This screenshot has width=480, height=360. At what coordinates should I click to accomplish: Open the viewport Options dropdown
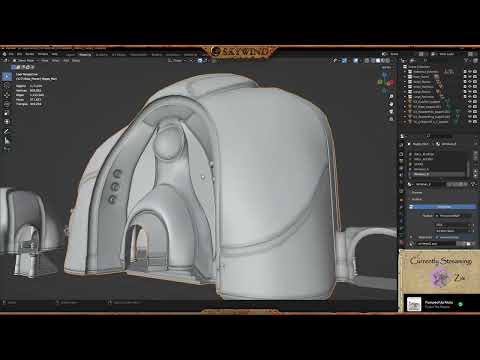tap(386, 67)
